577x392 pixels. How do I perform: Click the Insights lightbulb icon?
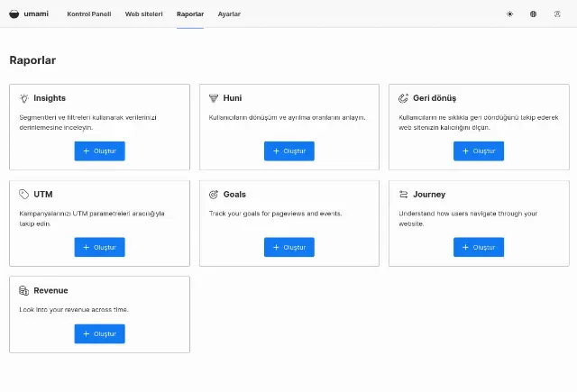pos(24,98)
